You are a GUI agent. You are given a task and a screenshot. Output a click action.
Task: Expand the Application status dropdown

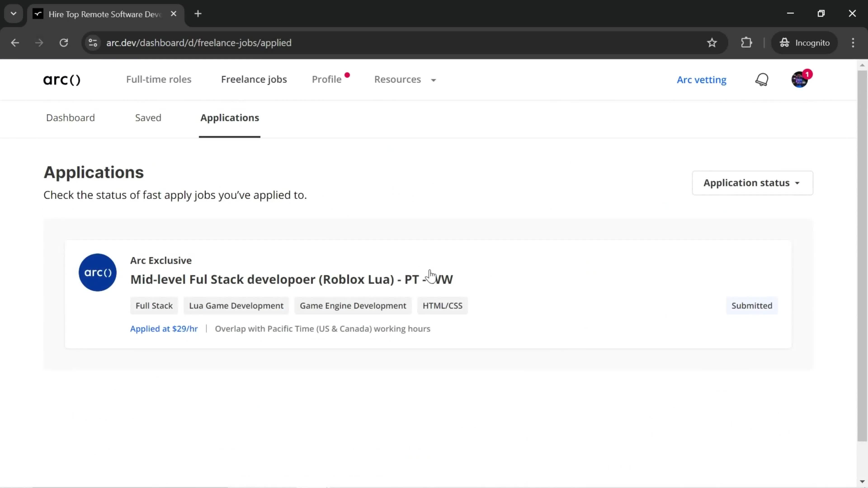point(752,182)
